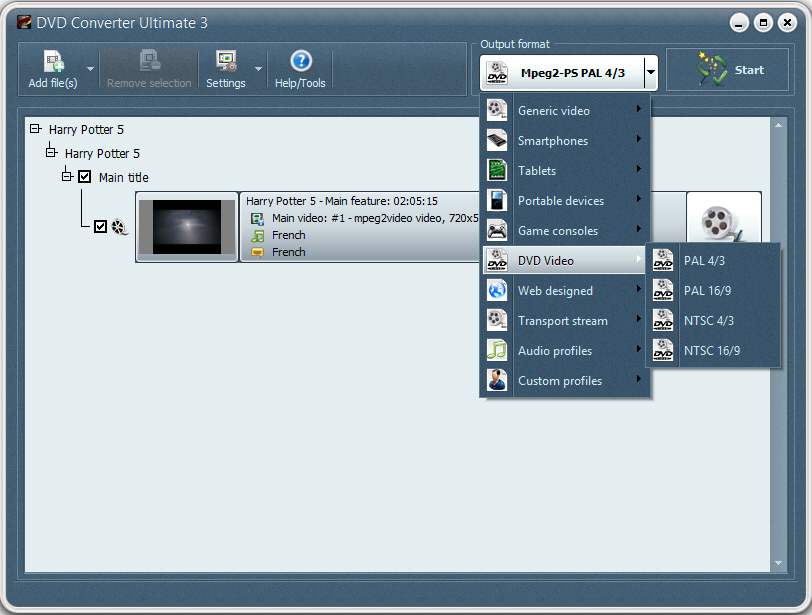
Task: Select NTSC 16/9 DVD format
Action: [713, 350]
